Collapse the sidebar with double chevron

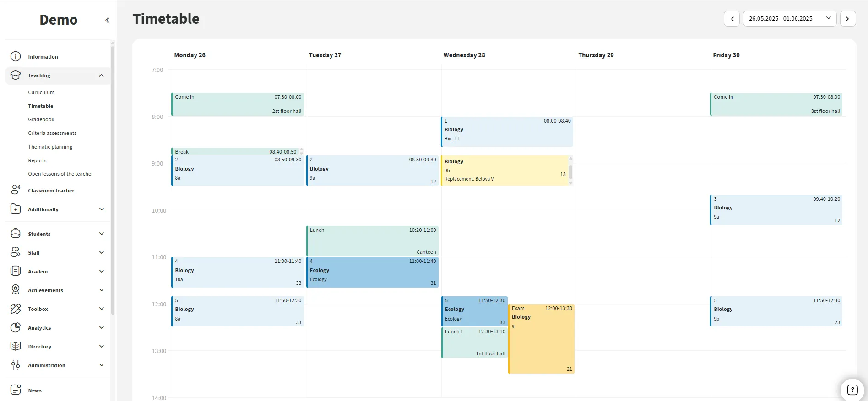107,20
